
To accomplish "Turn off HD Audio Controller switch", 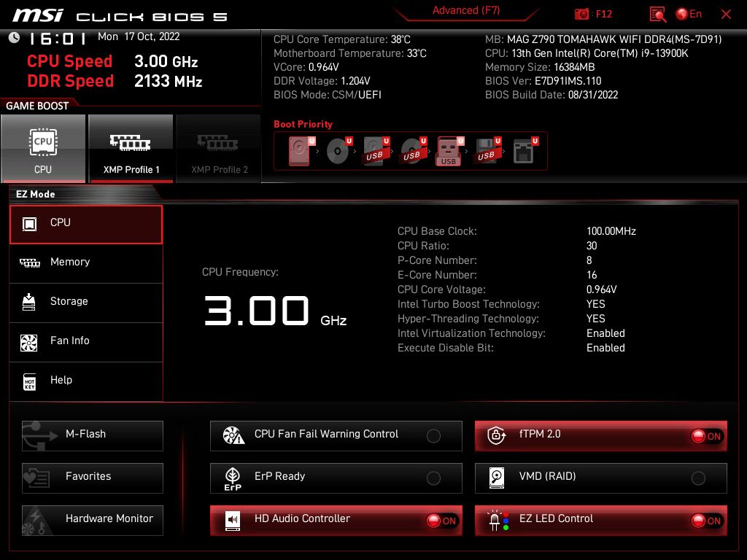I will [x=441, y=521].
